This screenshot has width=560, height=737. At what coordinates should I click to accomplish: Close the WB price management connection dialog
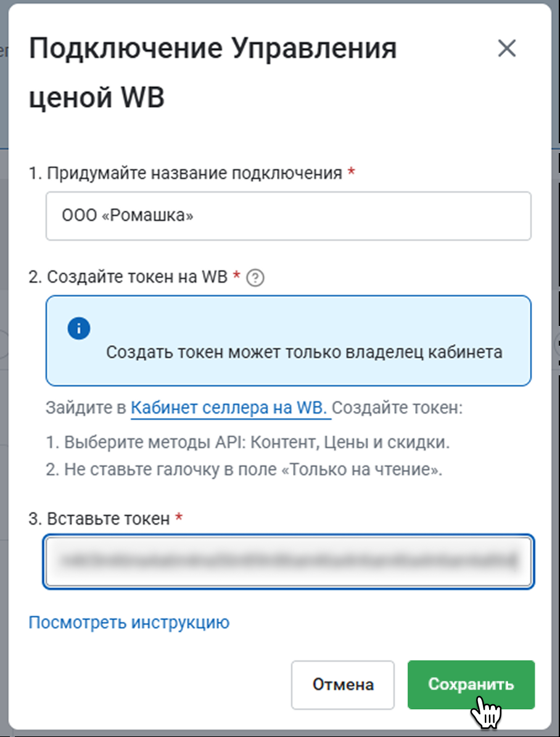[x=506, y=49]
